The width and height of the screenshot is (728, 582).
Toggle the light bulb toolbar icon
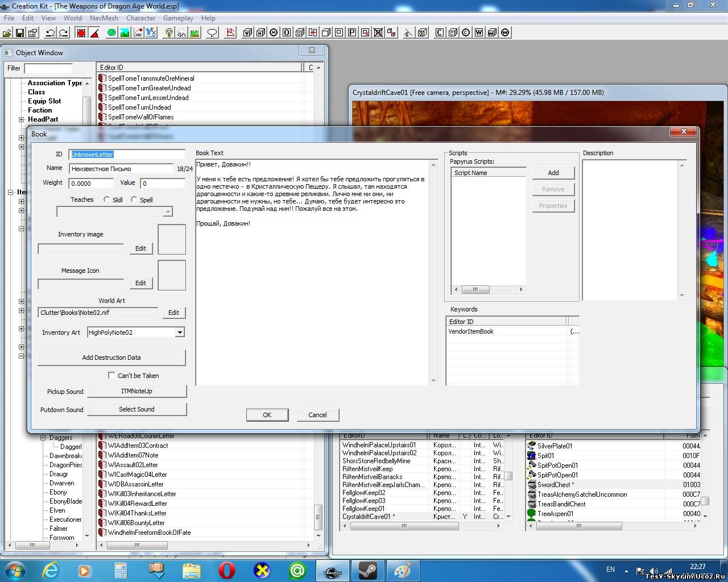tap(169, 32)
